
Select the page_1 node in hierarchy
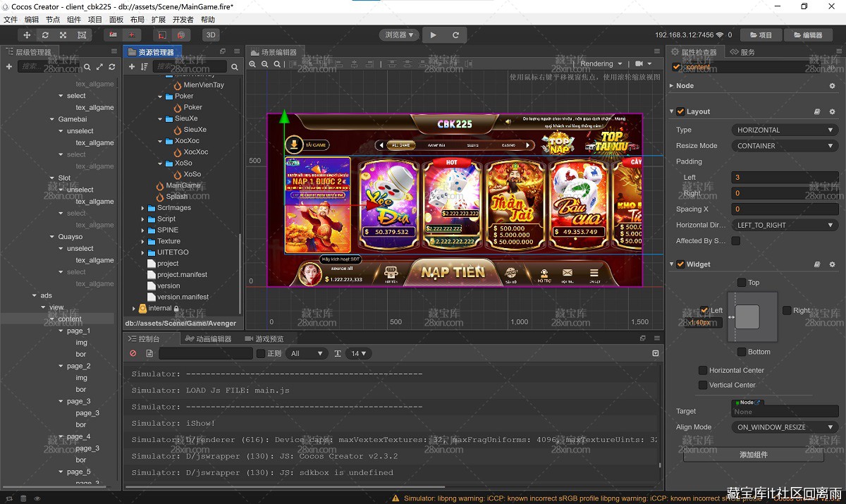pyautogui.click(x=78, y=331)
